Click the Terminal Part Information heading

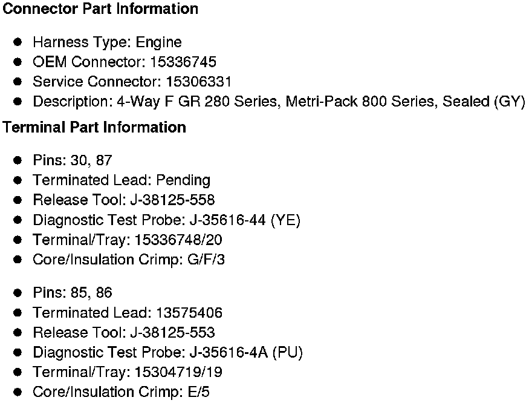[x=94, y=128]
